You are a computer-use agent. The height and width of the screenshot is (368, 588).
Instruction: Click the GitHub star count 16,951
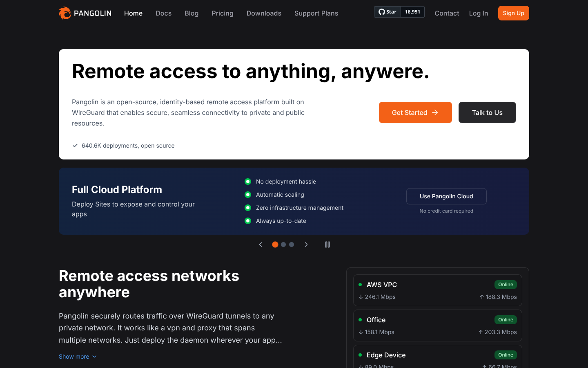[x=412, y=12]
